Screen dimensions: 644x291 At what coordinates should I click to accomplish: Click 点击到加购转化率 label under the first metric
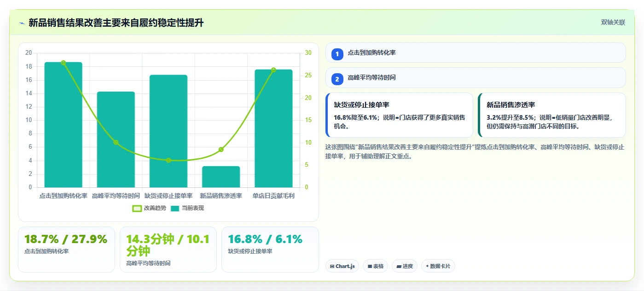click(x=46, y=251)
